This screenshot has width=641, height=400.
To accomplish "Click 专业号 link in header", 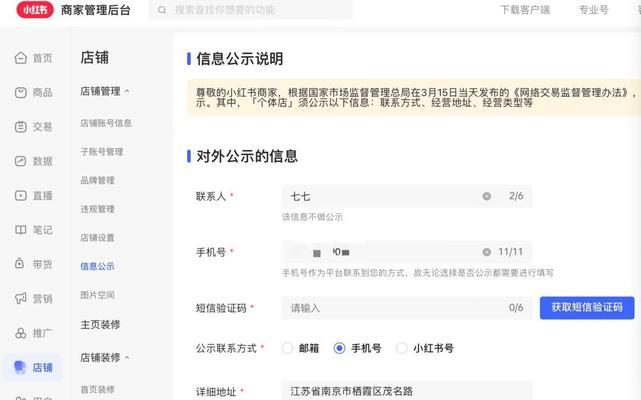I will pos(593,10).
